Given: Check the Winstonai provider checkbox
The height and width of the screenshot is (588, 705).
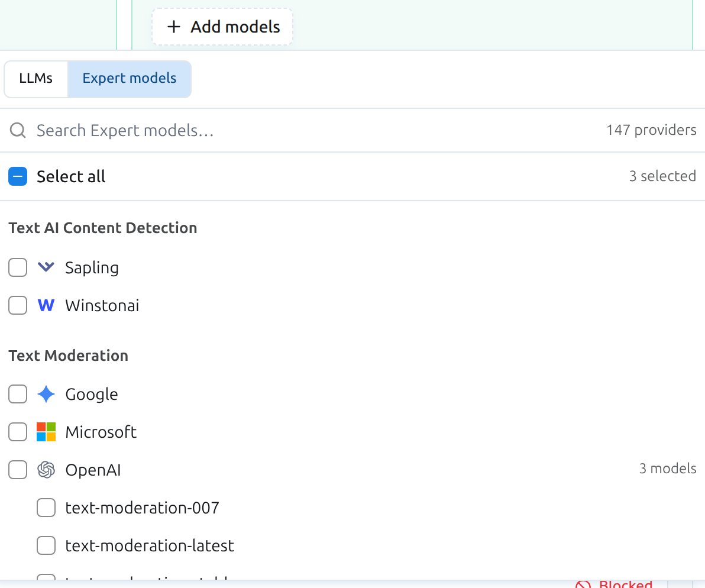Looking at the screenshot, I should tap(18, 305).
